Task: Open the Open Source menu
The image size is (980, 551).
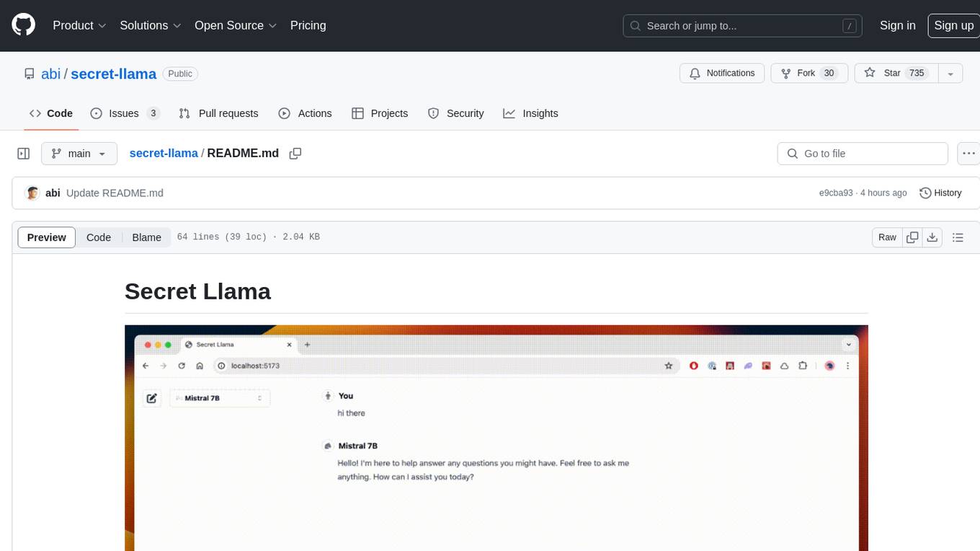Action: tap(236, 25)
